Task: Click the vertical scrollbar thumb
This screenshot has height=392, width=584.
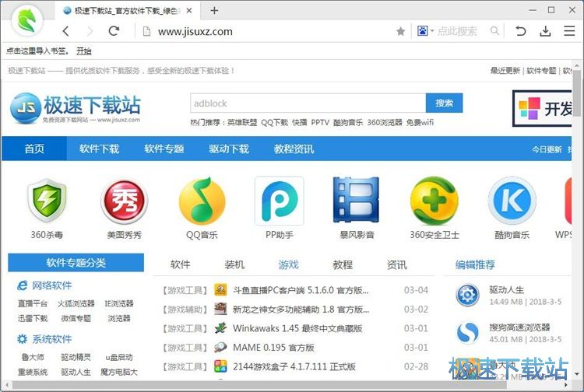Action: 576,93
